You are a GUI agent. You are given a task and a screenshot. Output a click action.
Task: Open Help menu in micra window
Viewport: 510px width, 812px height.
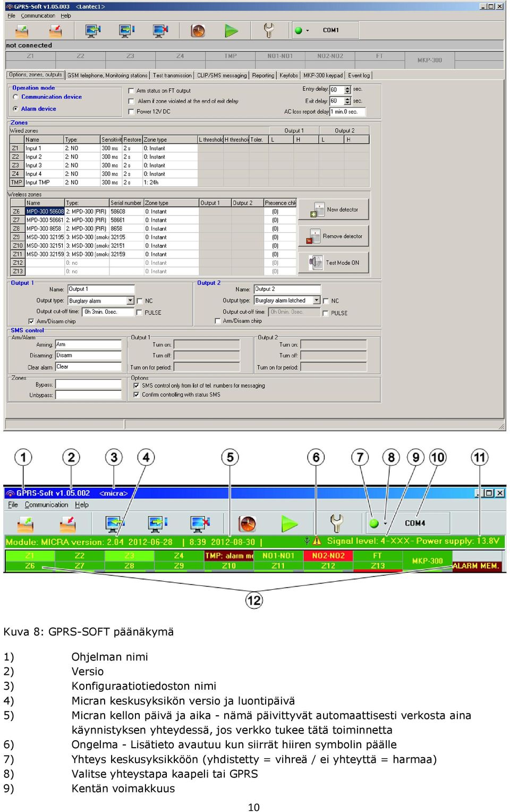[81, 505]
